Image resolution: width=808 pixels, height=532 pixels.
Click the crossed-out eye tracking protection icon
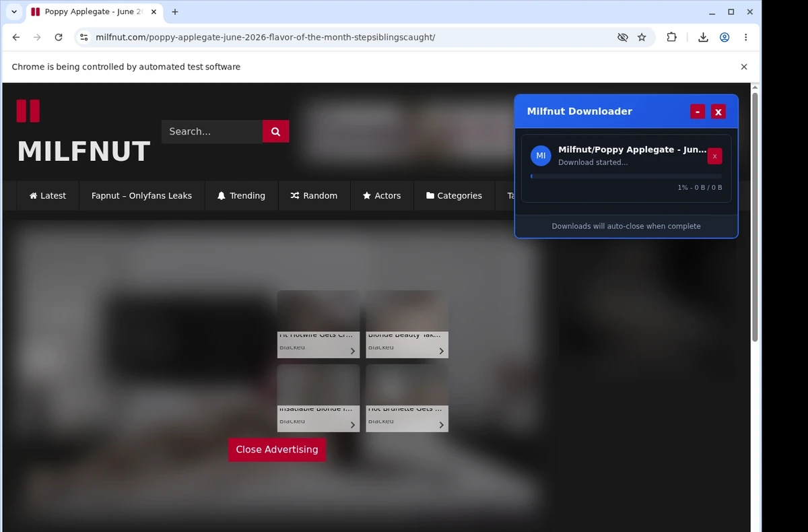tap(623, 37)
